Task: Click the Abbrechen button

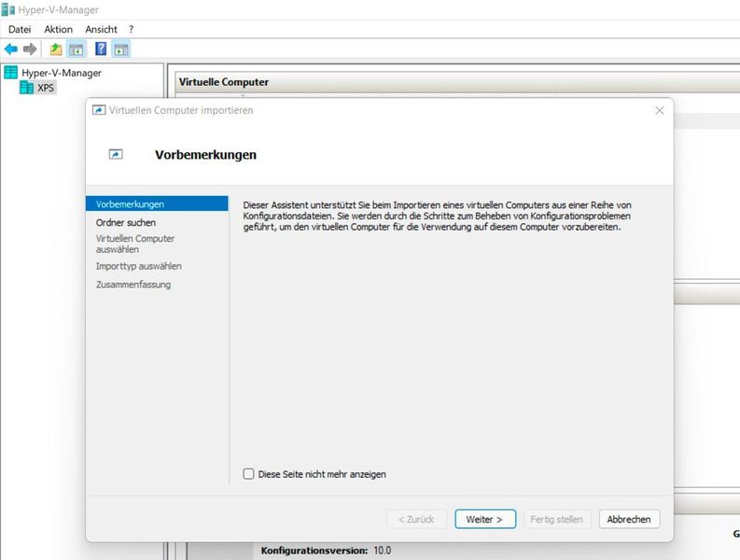Action: point(629,519)
